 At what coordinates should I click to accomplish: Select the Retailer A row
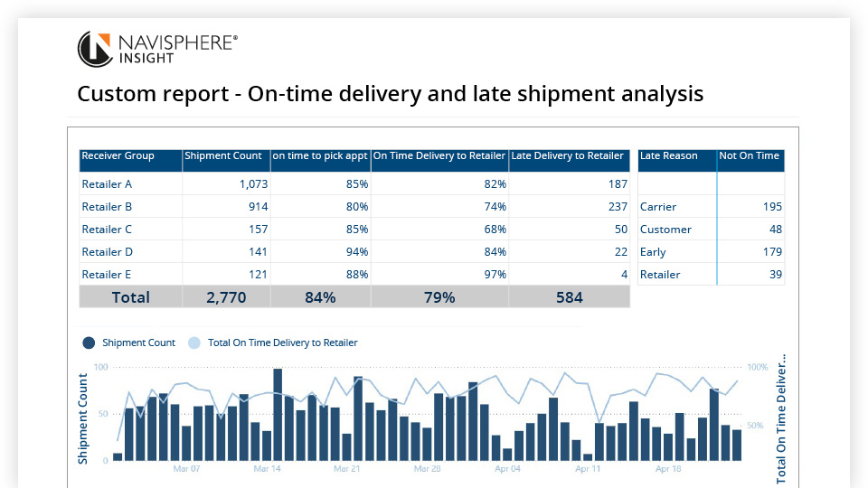click(108, 184)
